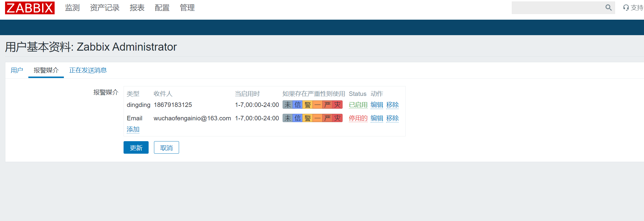Click the 动作 column header
The image size is (644, 221).
pyautogui.click(x=377, y=94)
